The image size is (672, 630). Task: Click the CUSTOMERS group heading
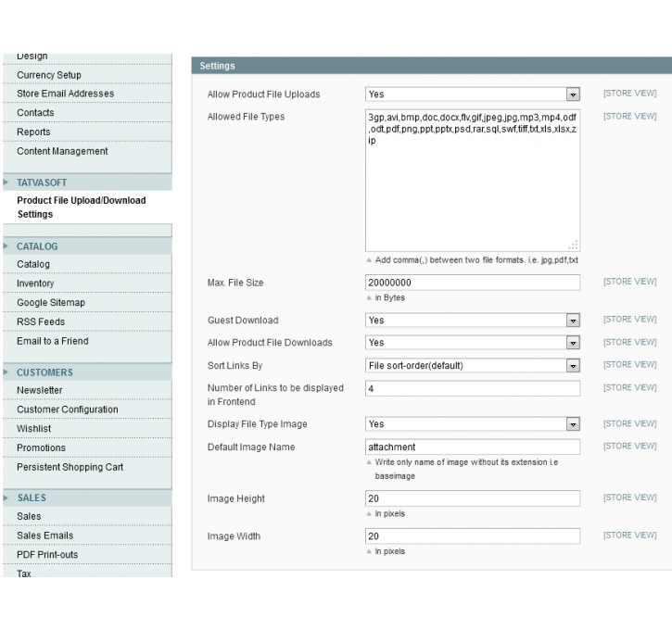click(44, 372)
